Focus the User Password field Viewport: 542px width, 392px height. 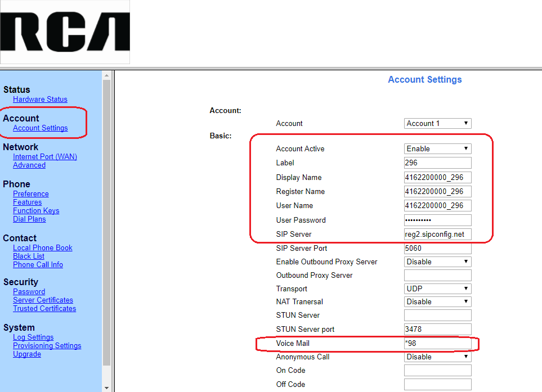[437, 220]
